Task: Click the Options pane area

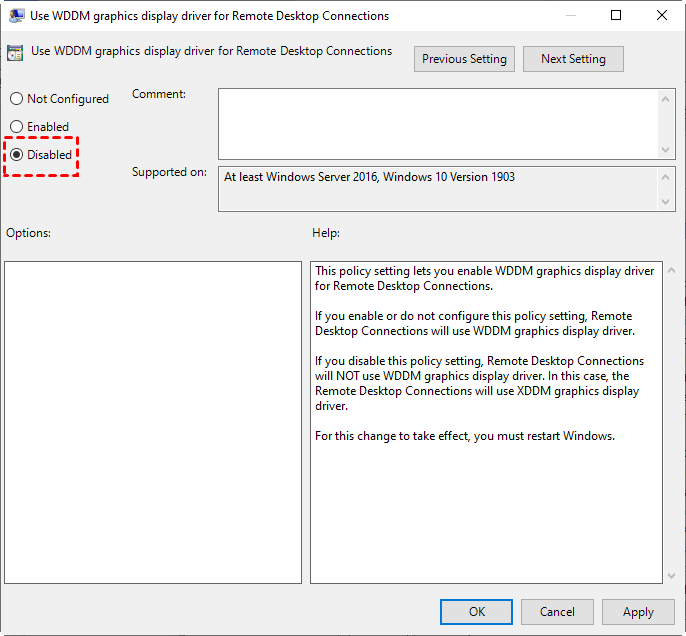Action: [153, 422]
